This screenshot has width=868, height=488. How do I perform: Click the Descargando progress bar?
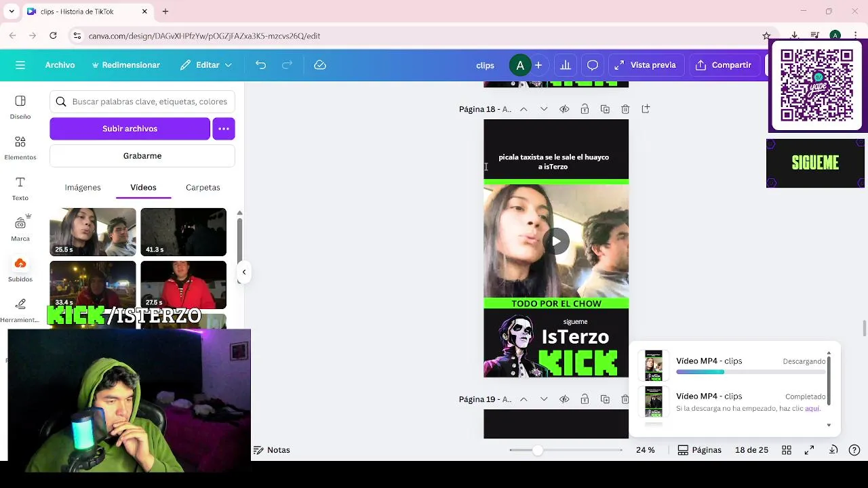751,371
